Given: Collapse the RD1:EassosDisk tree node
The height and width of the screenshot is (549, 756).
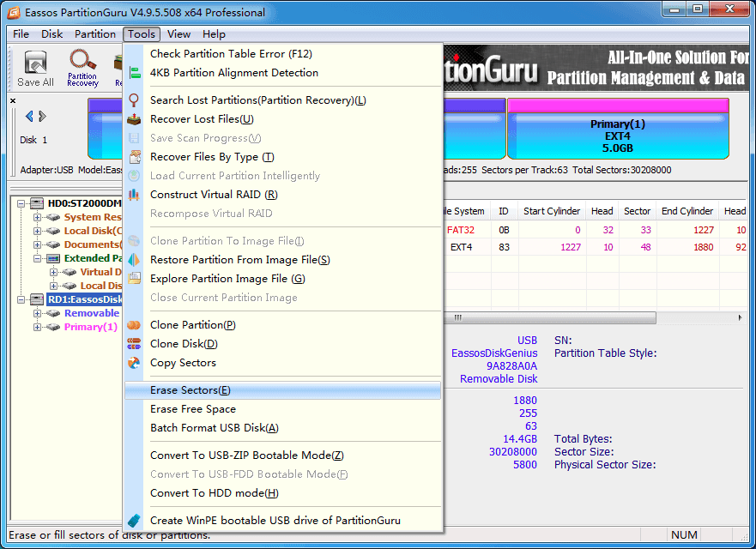Looking at the screenshot, I should [21, 299].
